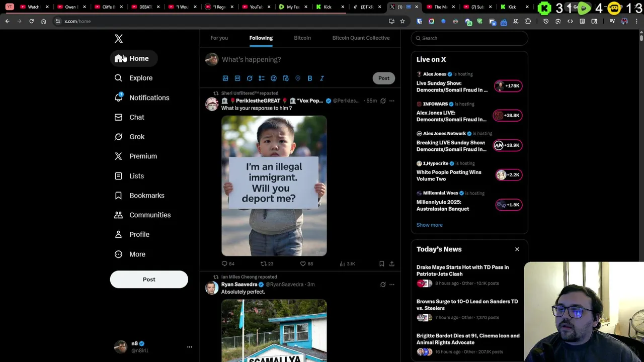
Task: Click the large sidebar Post button
Action: click(x=149, y=280)
